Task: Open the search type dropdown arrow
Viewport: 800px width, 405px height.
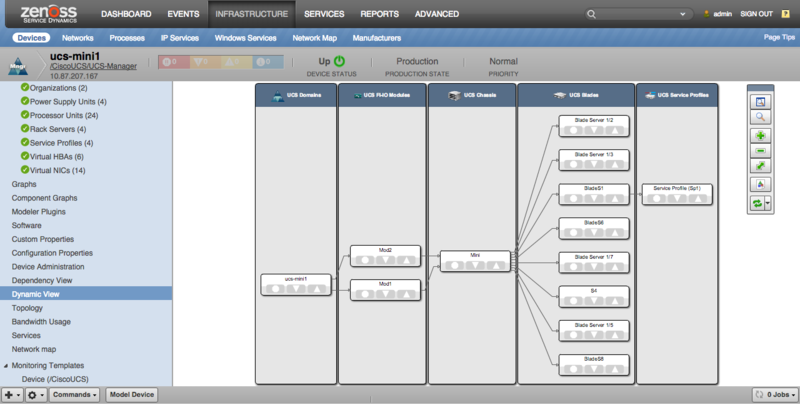Action: coord(683,14)
